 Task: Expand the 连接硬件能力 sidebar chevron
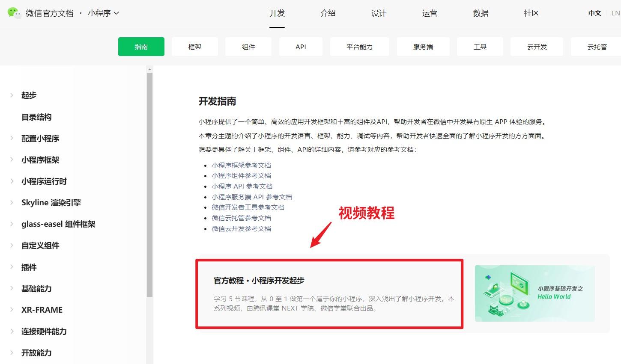coord(12,331)
